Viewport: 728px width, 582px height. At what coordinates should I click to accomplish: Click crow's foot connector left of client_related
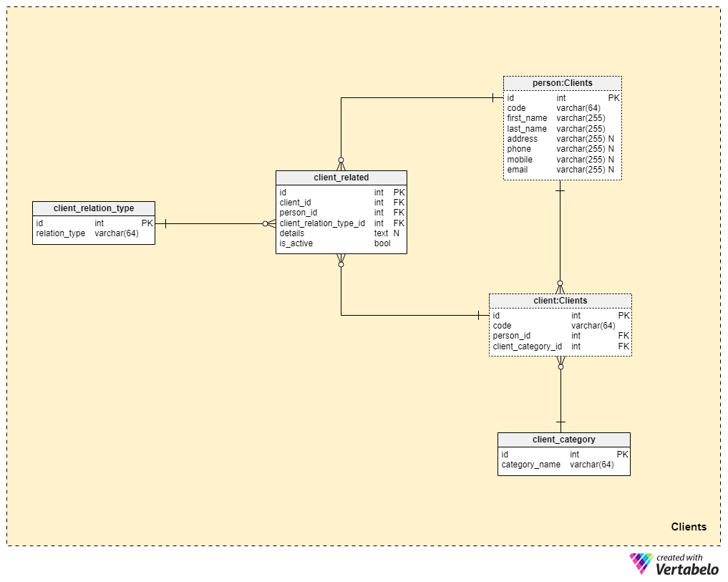click(x=269, y=223)
